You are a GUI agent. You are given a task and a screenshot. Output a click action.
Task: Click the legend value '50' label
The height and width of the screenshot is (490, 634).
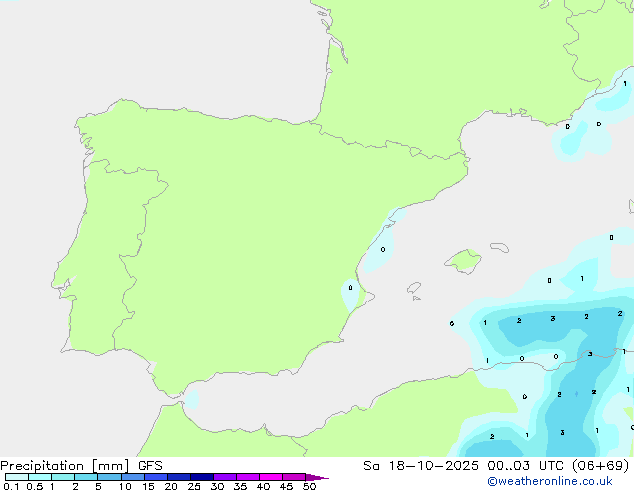309,486
